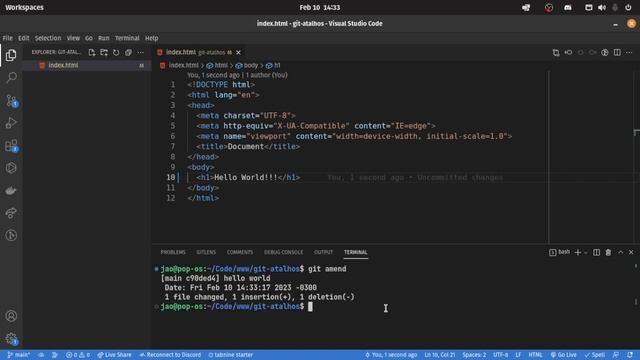
Task: Select the index.html editor tab
Action: click(x=199, y=52)
